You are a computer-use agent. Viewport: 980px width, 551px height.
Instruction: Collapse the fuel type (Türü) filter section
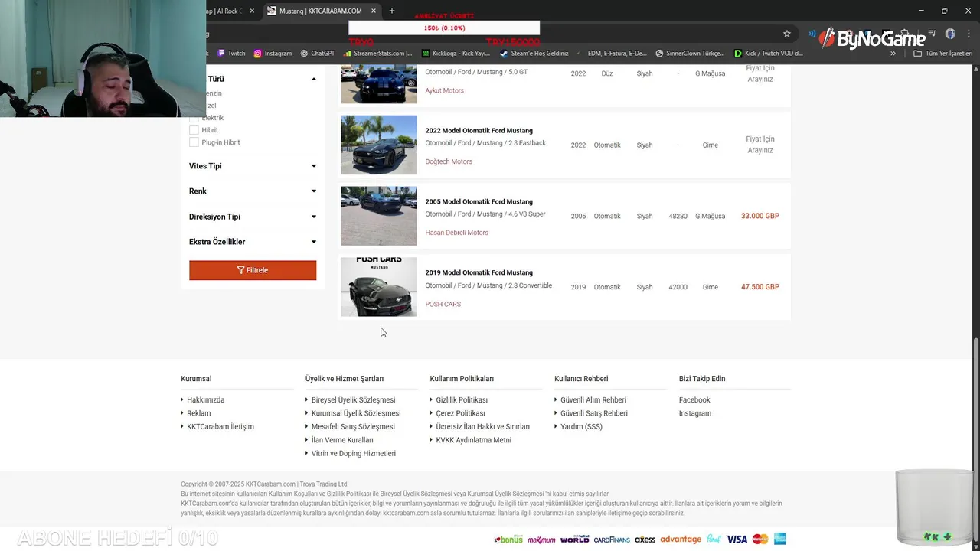tap(313, 79)
